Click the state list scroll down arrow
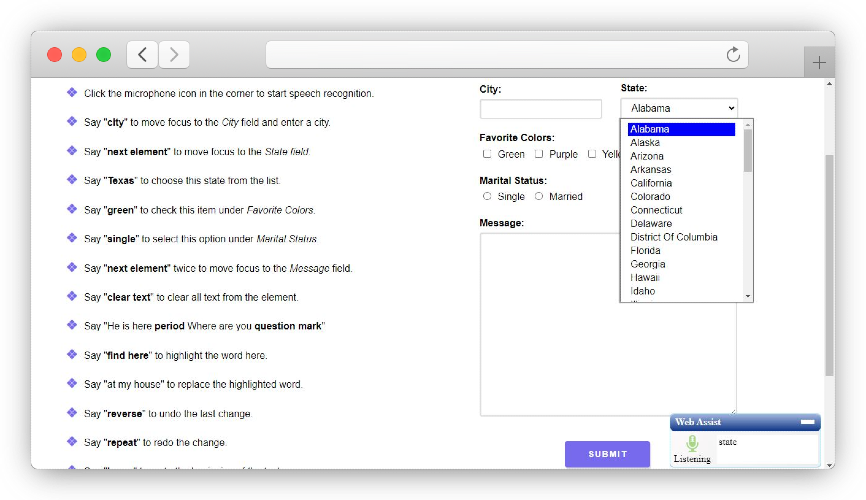The height and width of the screenshot is (500, 866). [748, 297]
